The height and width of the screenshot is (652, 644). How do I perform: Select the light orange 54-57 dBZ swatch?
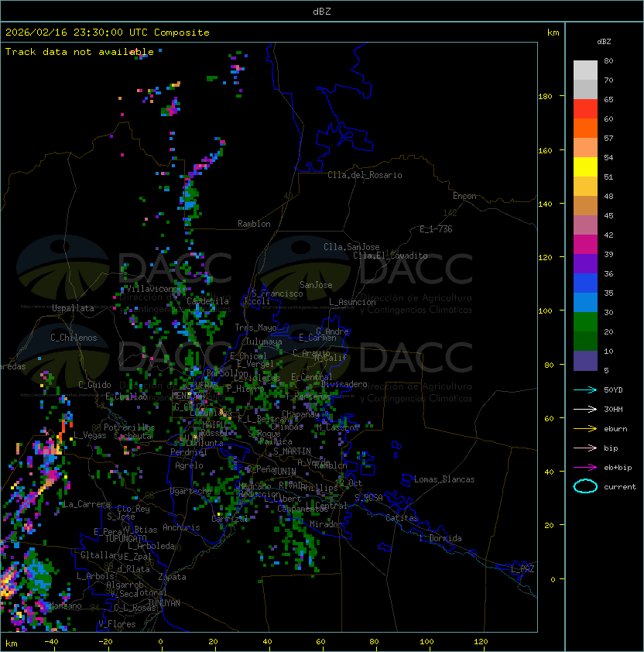585,148
